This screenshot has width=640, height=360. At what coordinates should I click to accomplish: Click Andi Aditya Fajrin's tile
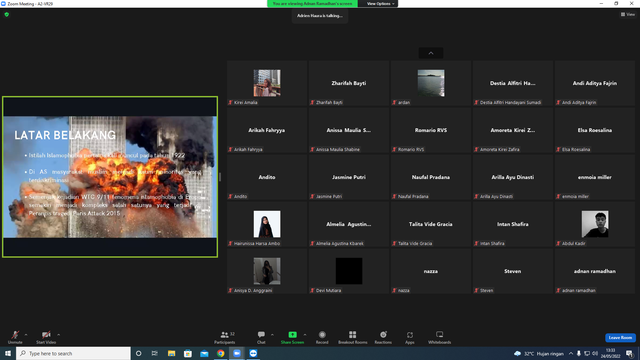pos(595,83)
